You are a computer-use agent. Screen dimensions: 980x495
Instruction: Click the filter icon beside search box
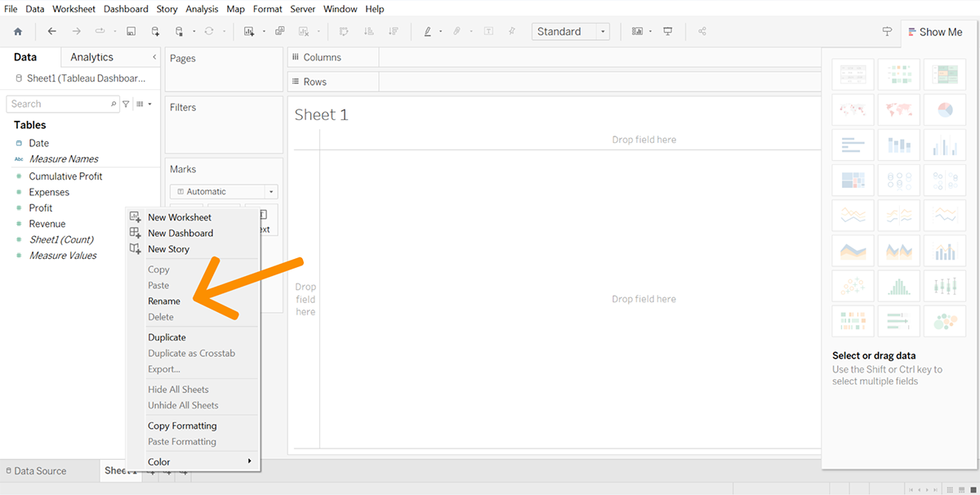(x=126, y=104)
